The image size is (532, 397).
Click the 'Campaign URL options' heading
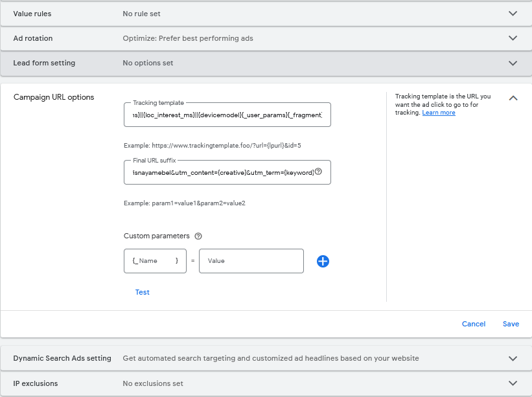[x=54, y=97]
